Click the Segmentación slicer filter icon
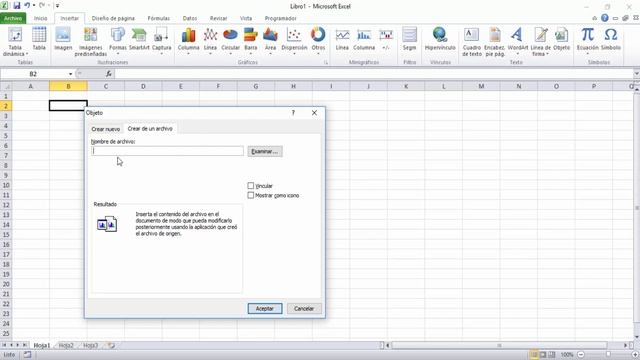 point(409,39)
